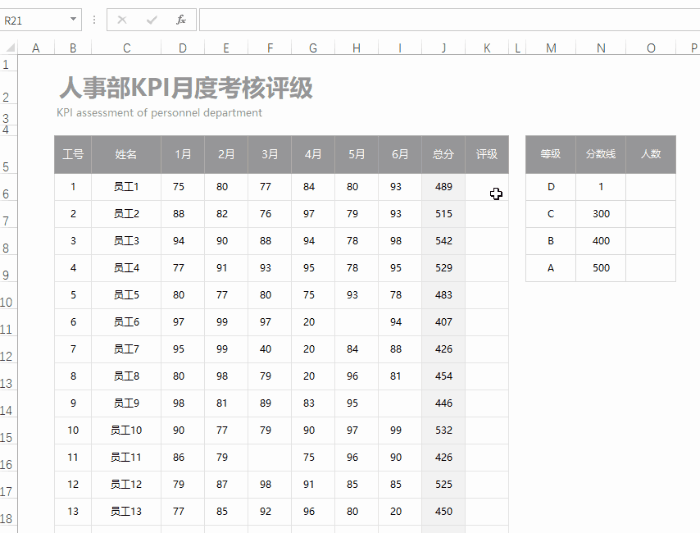Select cell with name 员工13
The image size is (700, 533).
click(126, 512)
